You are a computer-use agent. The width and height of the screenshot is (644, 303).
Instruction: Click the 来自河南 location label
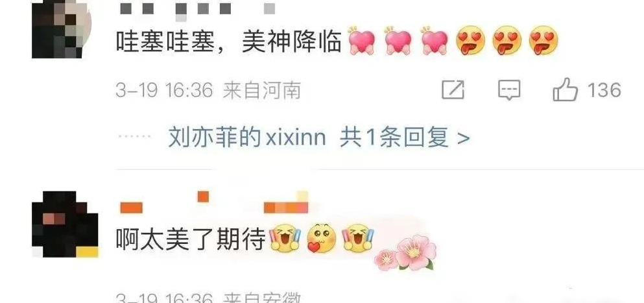(x=261, y=90)
